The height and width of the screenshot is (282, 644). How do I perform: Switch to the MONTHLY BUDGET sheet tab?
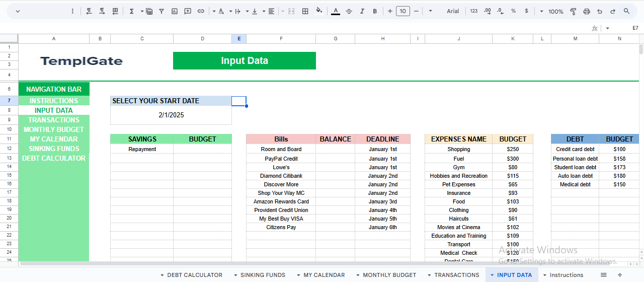click(389, 275)
